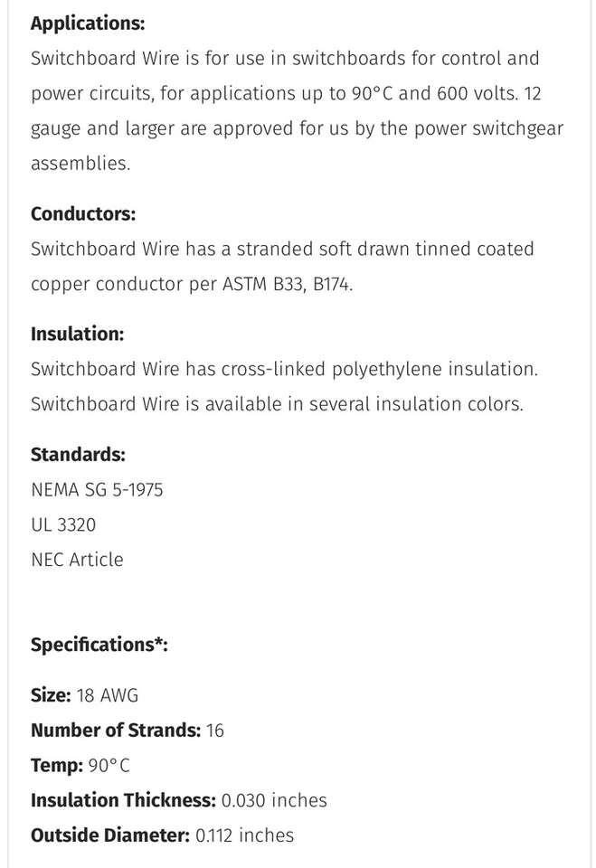Click the 0.030 inches thickness value

coord(274,800)
